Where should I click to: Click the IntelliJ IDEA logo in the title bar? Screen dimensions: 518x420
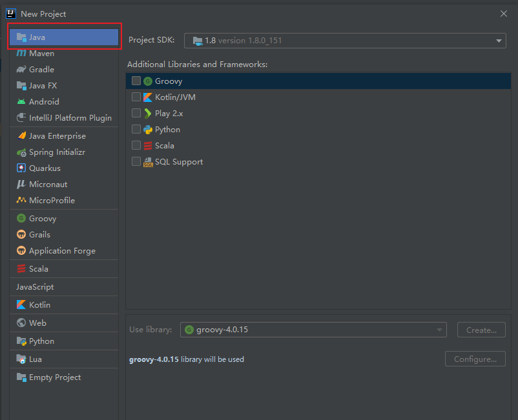(x=11, y=14)
